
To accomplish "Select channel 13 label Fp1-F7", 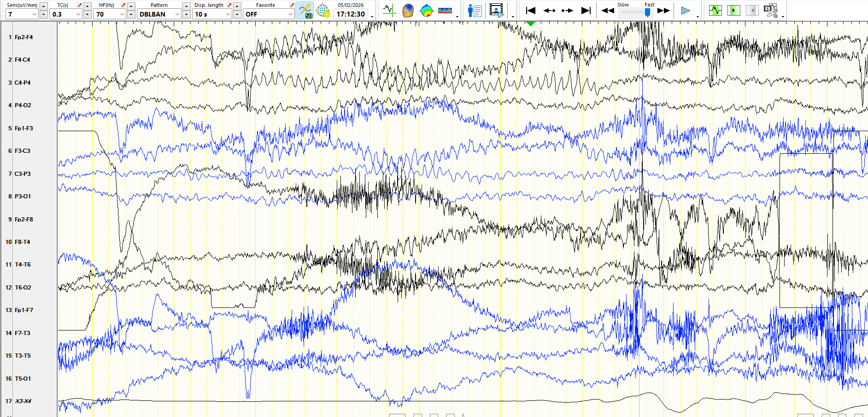I will point(23,310).
